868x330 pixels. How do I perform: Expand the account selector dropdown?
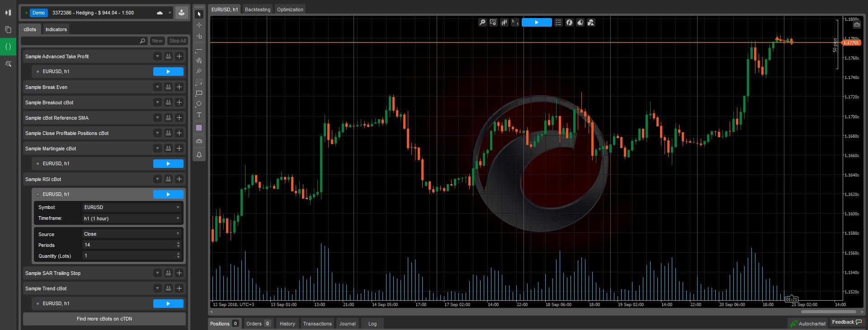[170, 13]
